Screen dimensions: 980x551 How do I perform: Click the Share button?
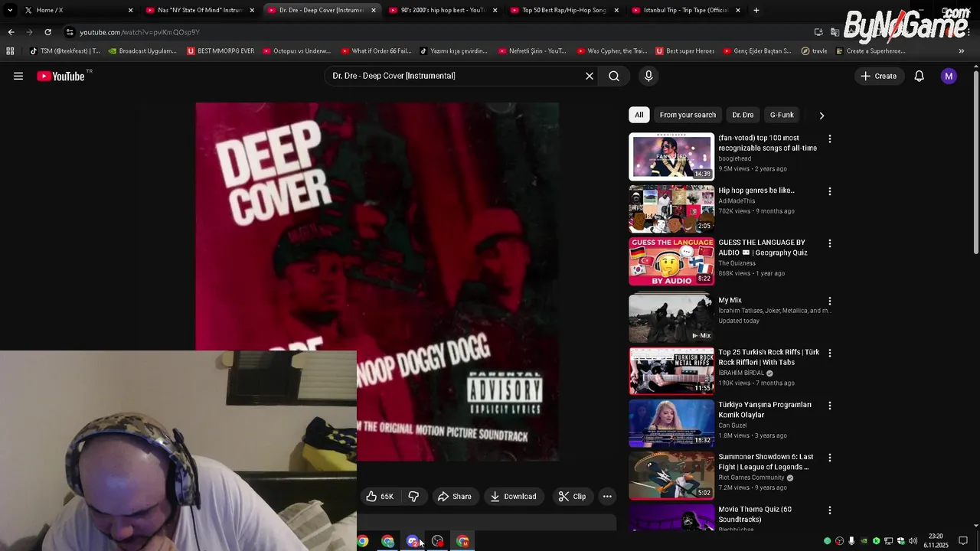point(454,497)
